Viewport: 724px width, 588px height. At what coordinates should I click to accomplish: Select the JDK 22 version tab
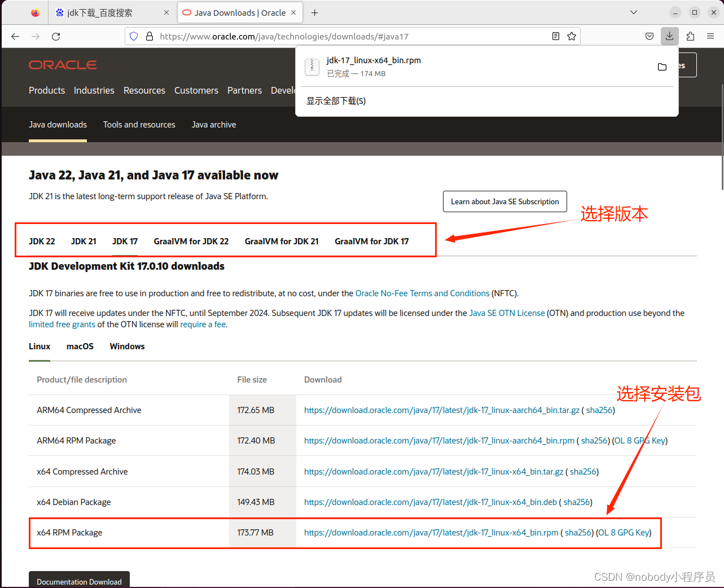[42, 241]
